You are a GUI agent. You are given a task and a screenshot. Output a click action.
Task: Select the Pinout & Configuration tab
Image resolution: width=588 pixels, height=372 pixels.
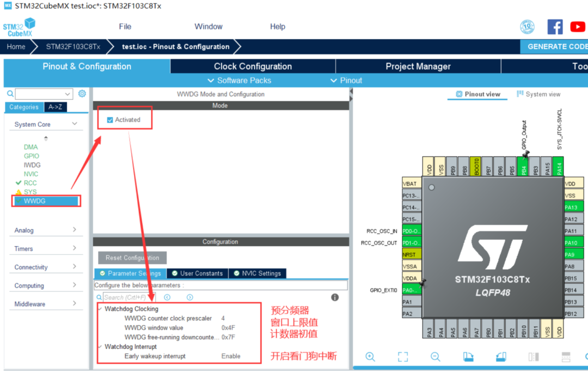pos(87,66)
